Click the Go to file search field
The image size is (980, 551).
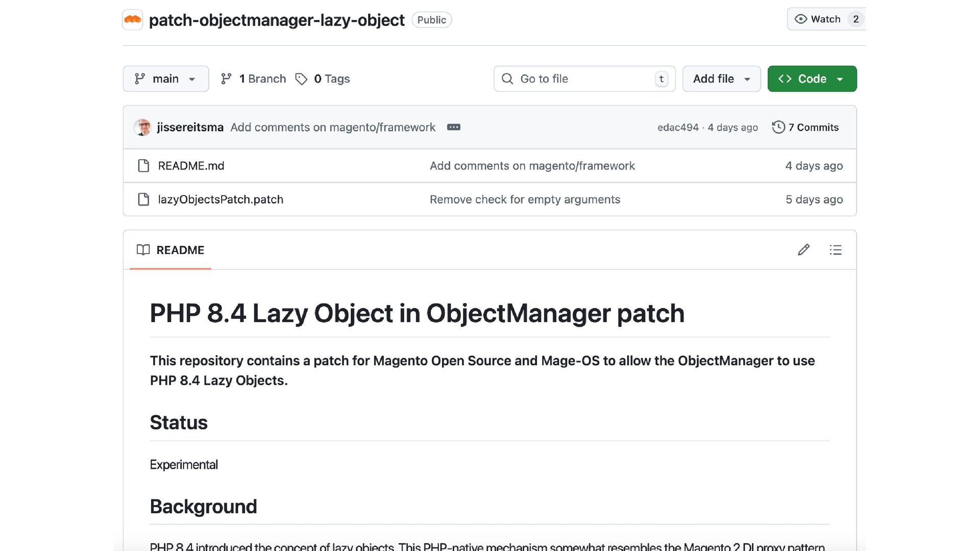(x=584, y=79)
